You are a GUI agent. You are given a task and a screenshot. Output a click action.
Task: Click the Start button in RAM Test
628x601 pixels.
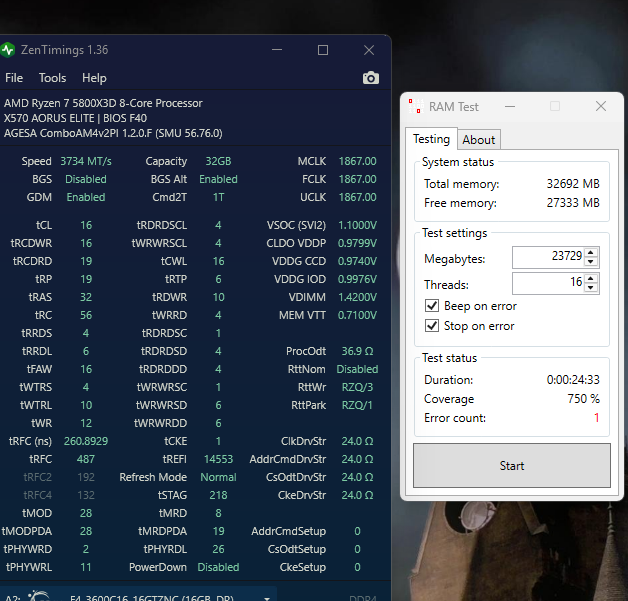coord(512,465)
